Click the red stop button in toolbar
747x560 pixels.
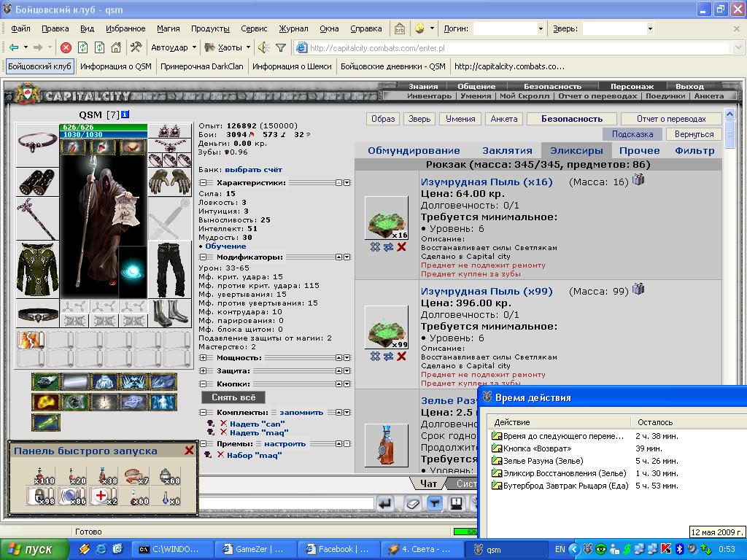(x=66, y=47)
